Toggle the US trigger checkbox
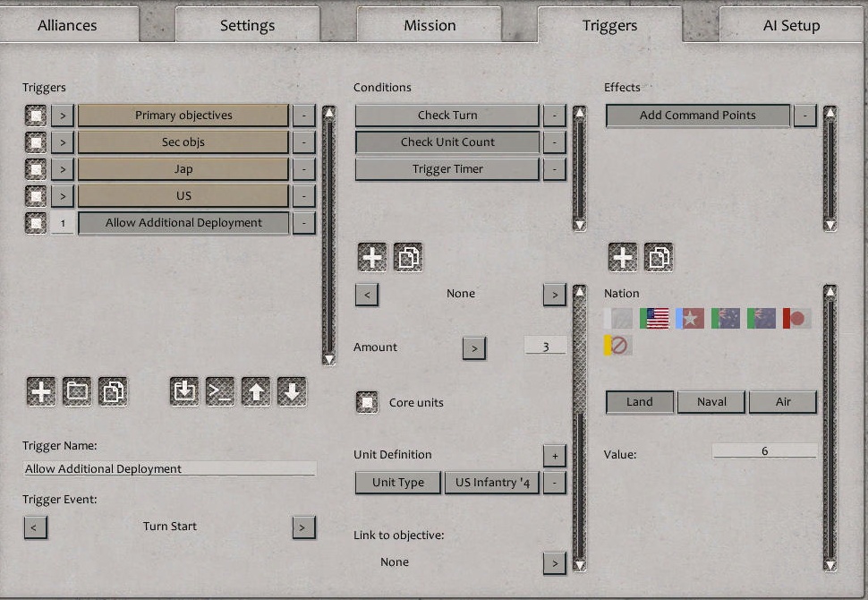868x600 pixels. point(36,195)
